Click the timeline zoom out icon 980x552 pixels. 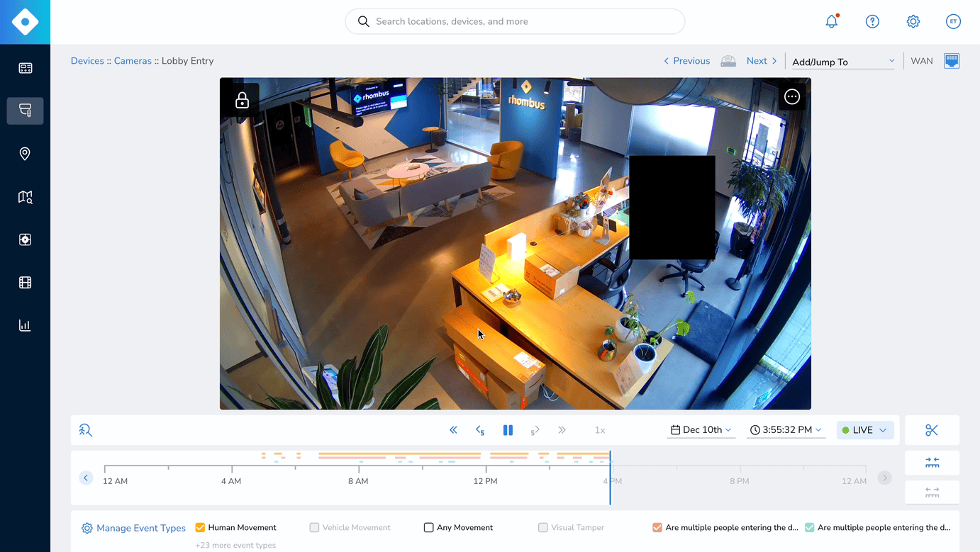[932, 492]
